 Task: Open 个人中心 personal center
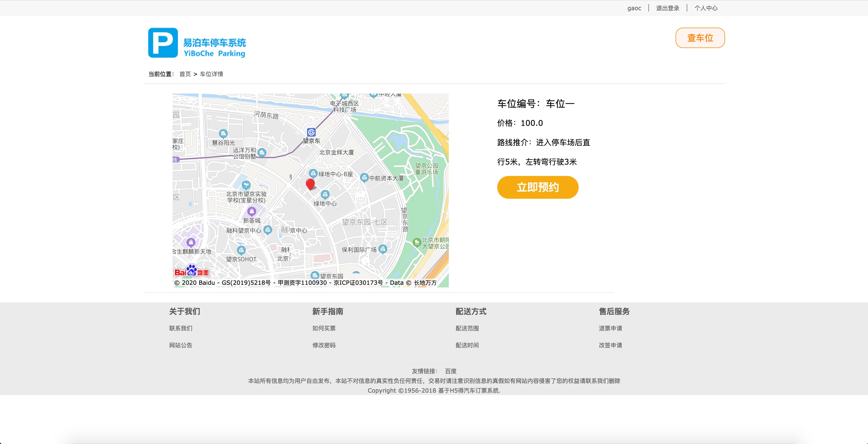point(706,8)
